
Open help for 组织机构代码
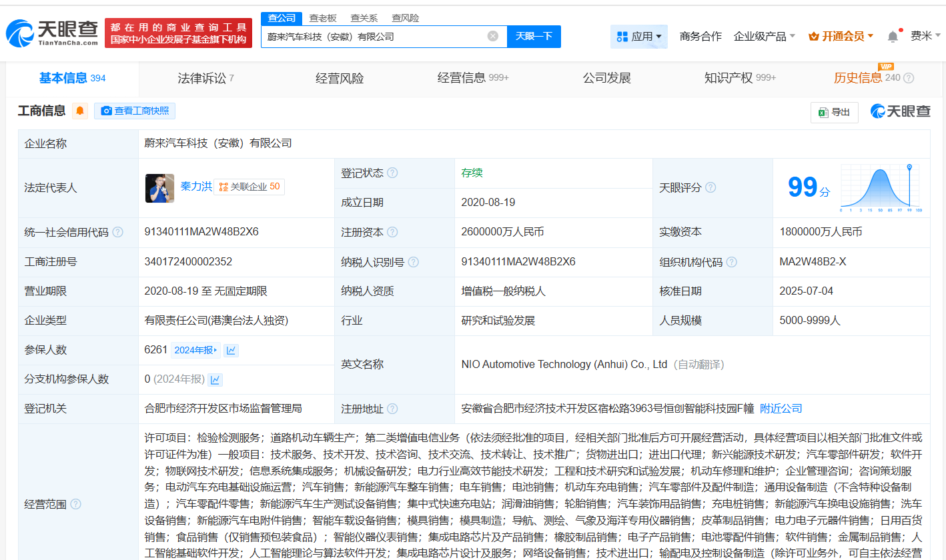[732, 262]
